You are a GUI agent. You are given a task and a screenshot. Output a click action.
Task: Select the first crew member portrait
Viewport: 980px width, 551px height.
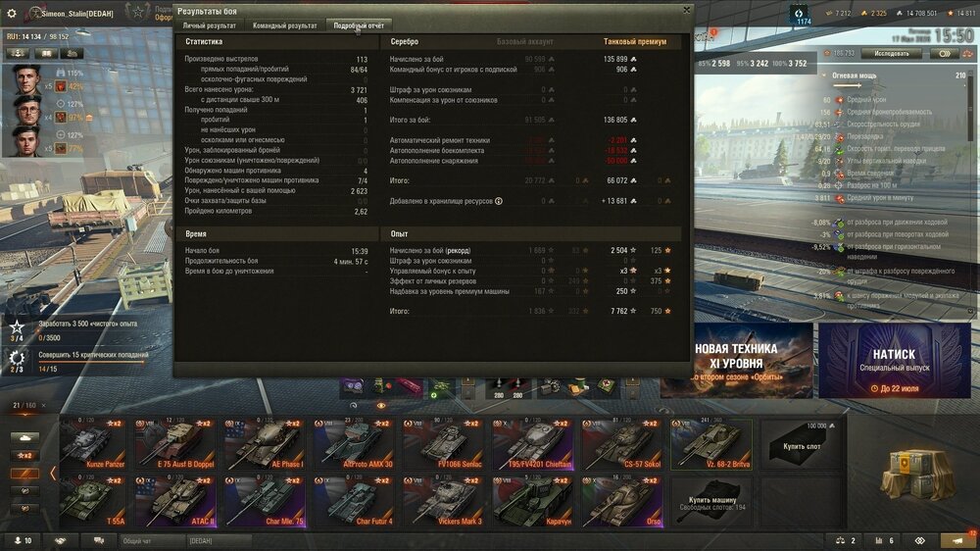click(x=26, y=78)
